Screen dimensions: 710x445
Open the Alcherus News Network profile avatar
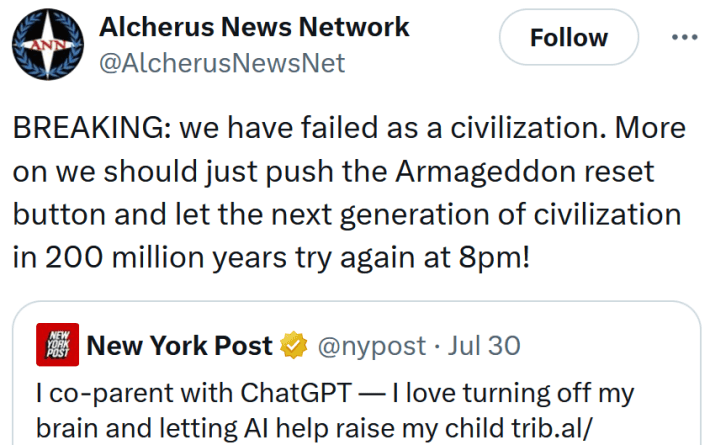click(47, 45)
